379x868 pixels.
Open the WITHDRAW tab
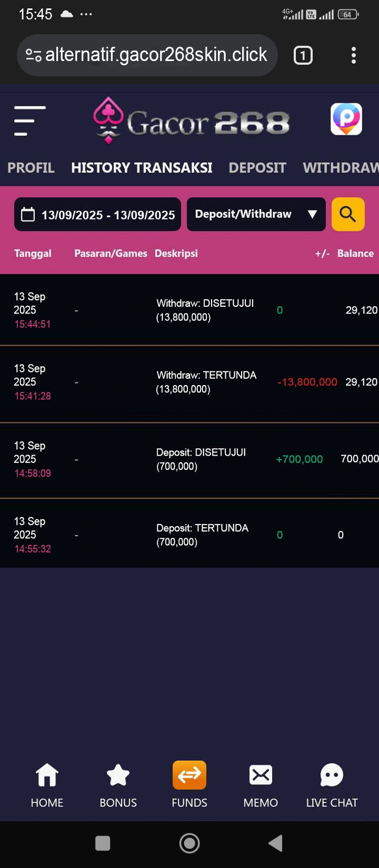coord(340,168)
